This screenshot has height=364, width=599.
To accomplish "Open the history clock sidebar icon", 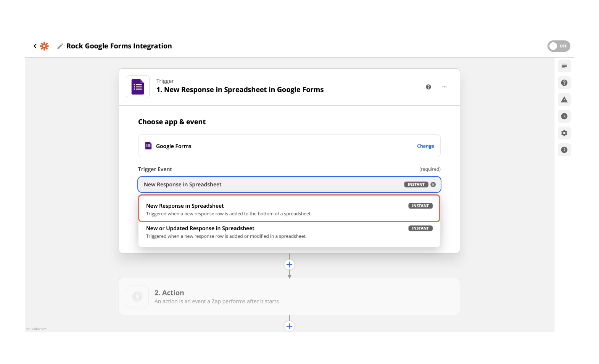I will (x=564, y=116).
